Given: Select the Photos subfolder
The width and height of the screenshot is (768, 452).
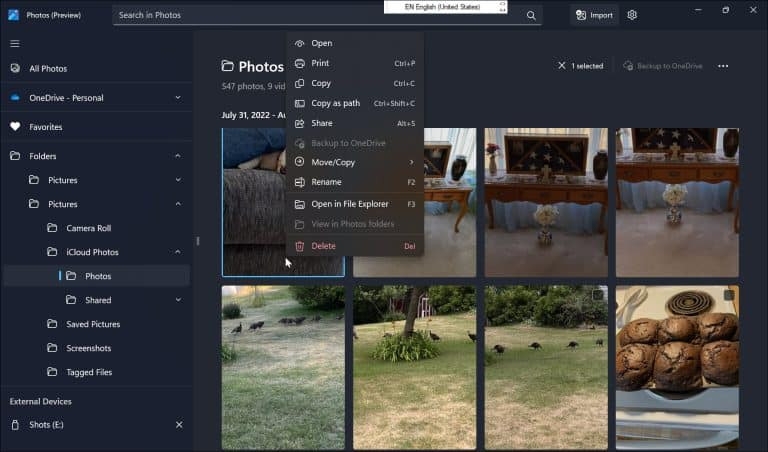Looking at the screenshot, I should pos(96,276).
